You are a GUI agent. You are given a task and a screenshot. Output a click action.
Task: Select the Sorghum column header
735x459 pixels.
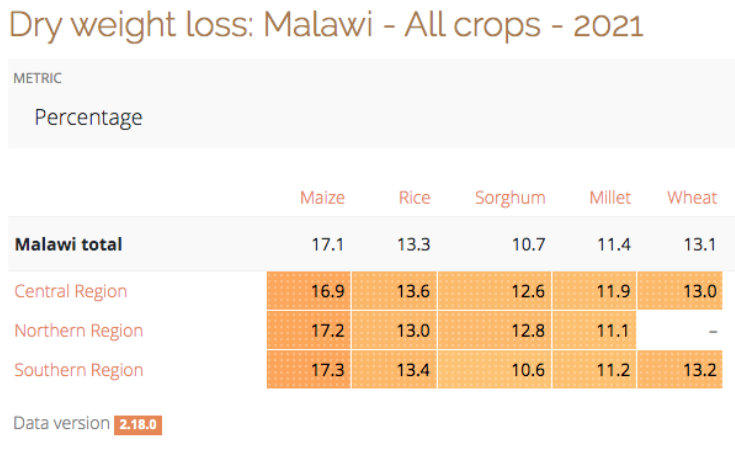(510, 197)
